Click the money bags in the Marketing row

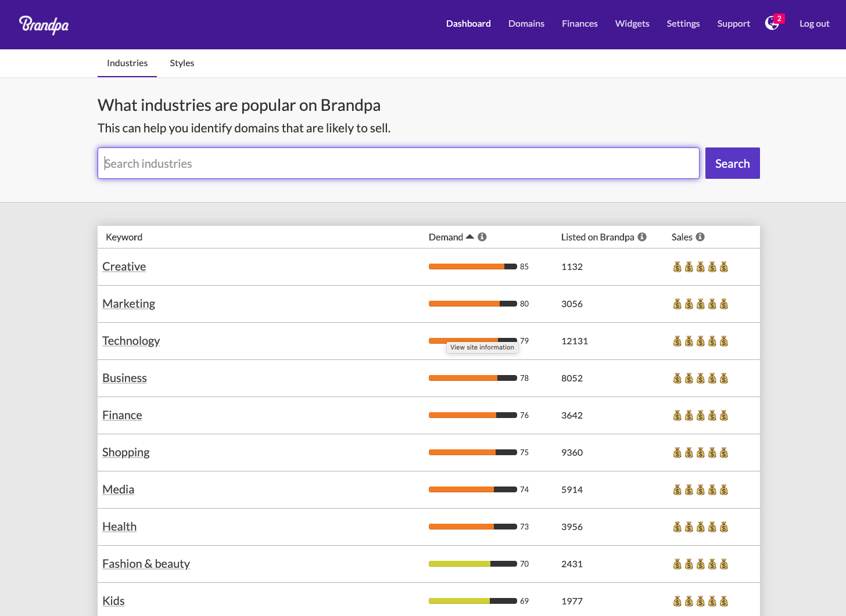(x=701, y=304)
